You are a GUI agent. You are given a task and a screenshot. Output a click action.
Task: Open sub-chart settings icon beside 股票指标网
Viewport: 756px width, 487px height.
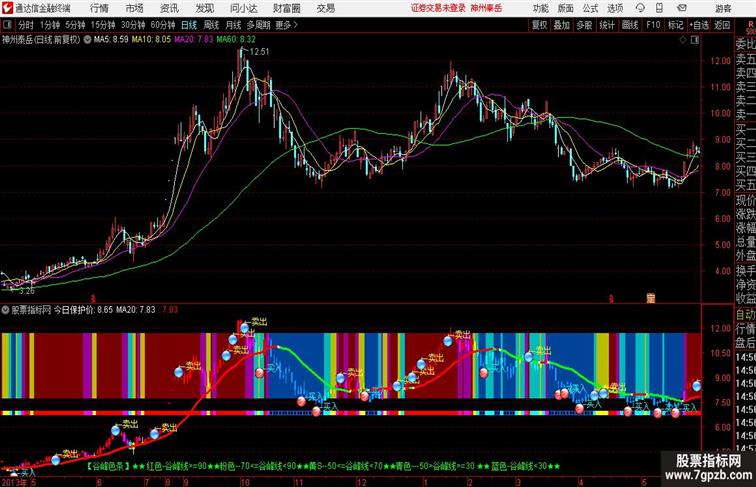[x=5, y=310]
